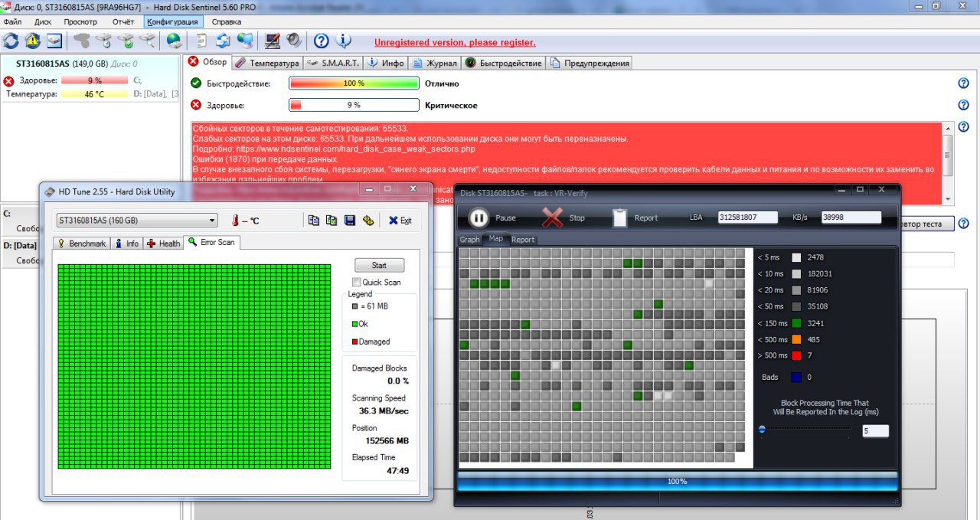Click the yellow warning alert toolbar icon
The width and height of the screenshot is (980, 520).
(32, 41)
